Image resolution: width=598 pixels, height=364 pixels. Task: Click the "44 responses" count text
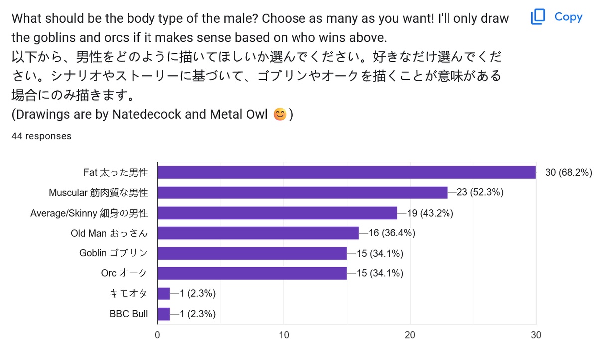point(41,136)
